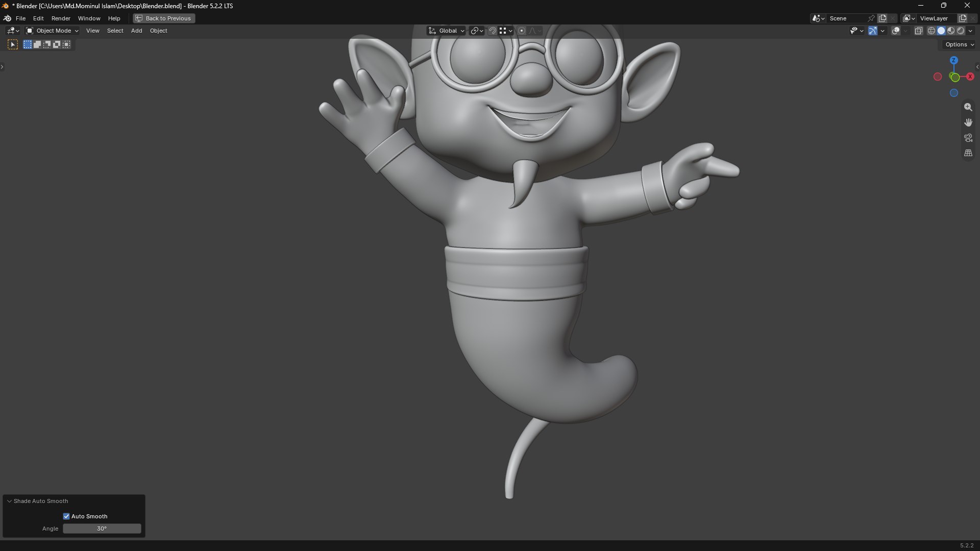Adjust the Angle 30° slider field

tap(102, 529)
